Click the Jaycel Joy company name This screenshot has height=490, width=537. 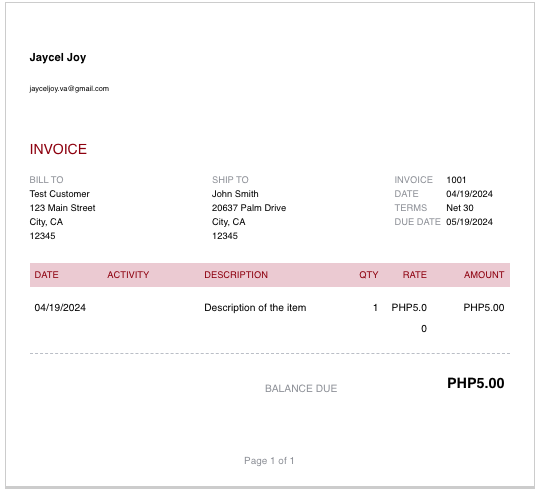(x=58, y=57)
